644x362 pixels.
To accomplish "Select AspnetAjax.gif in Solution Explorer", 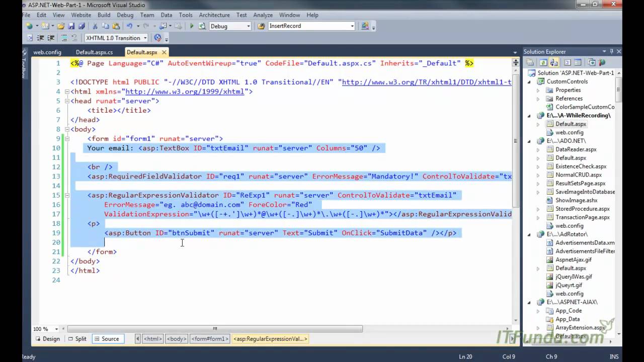I will click(x=574, y=259).
